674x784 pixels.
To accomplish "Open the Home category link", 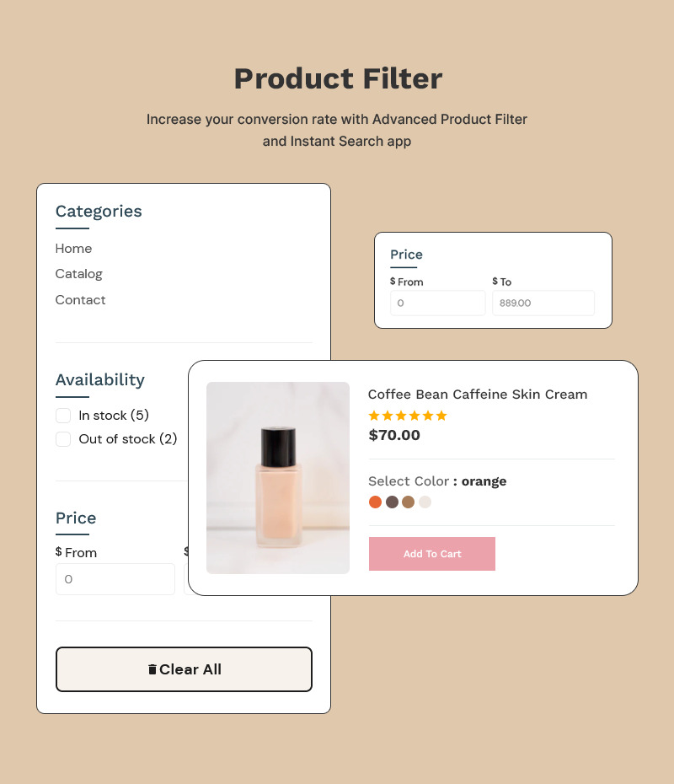I will [x=73, y=249].
